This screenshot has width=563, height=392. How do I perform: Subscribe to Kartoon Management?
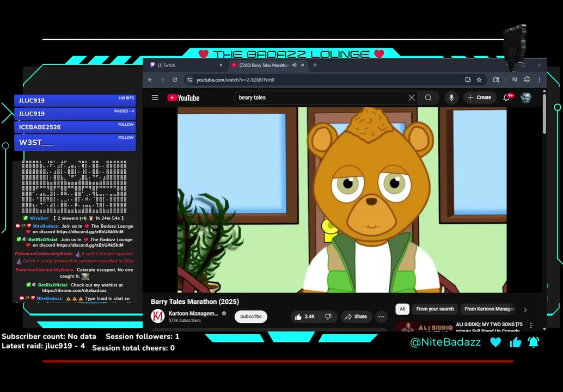(250, 316)
